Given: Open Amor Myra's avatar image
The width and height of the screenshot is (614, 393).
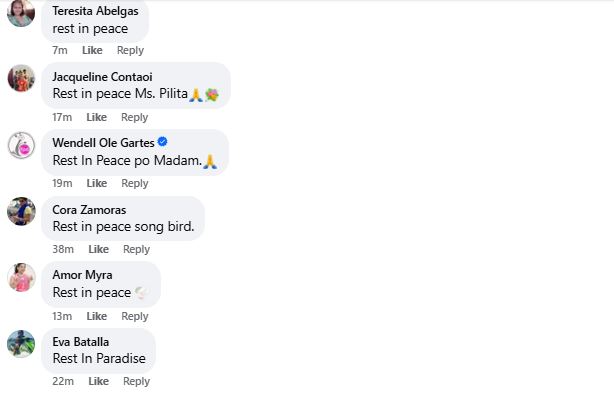Looking at the screenshot, I should pos(21,277).
